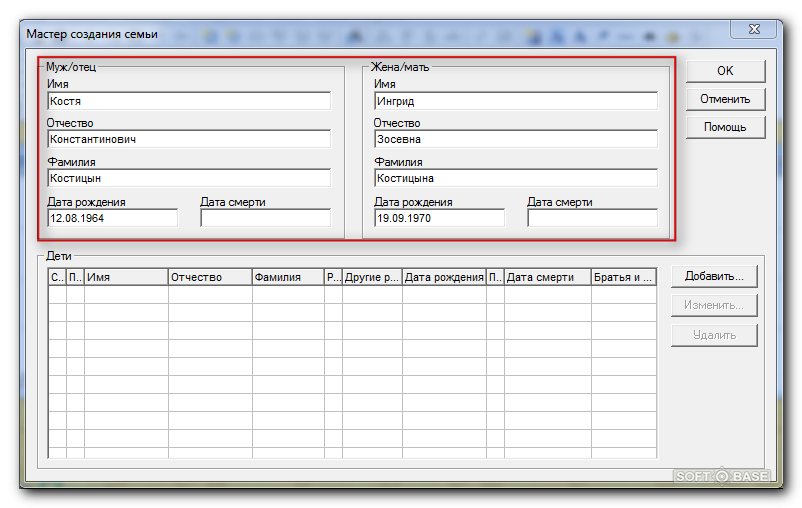
Task: Select the wife's Отчество field with Зосевна
Action: (515, 140)
